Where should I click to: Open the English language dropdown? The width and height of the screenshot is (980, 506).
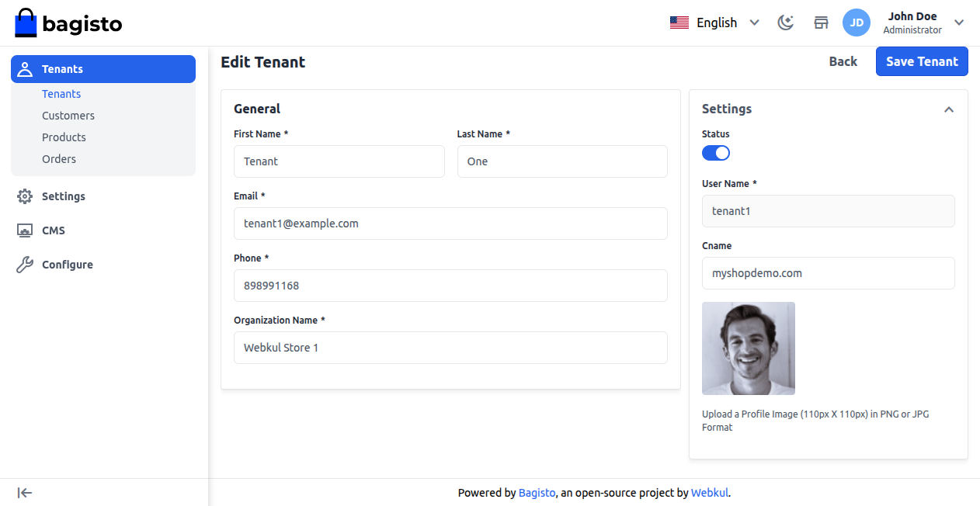click(x=714, y=23)
